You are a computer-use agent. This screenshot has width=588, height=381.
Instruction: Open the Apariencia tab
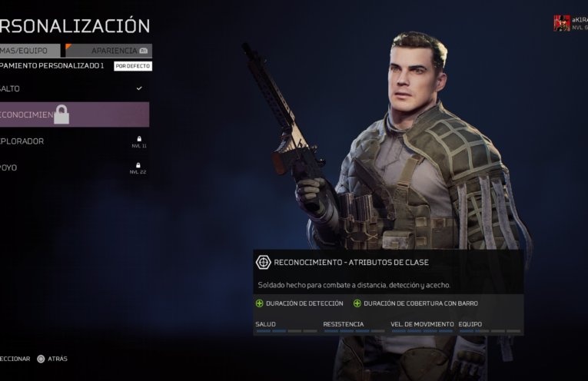coord(108,51)
